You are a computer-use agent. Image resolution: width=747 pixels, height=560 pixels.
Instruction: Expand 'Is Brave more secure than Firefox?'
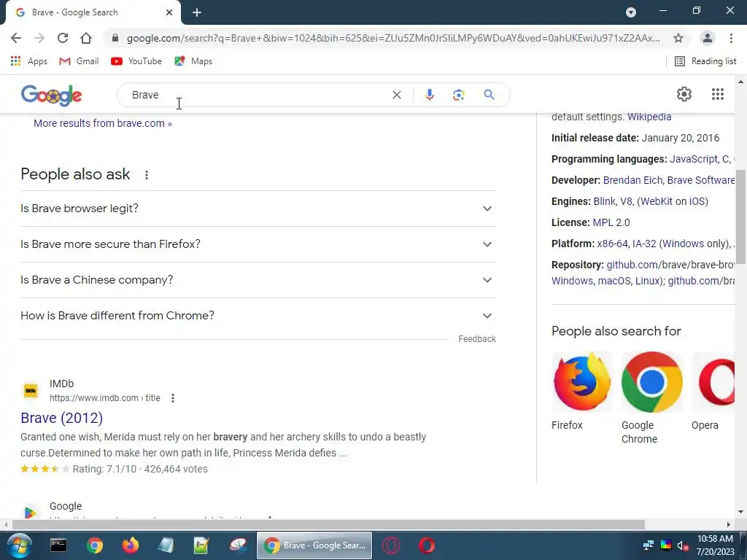[258, 244]
